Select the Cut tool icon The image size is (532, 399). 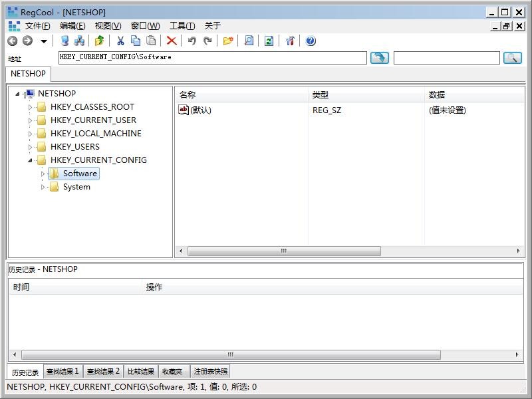(120, 41)
